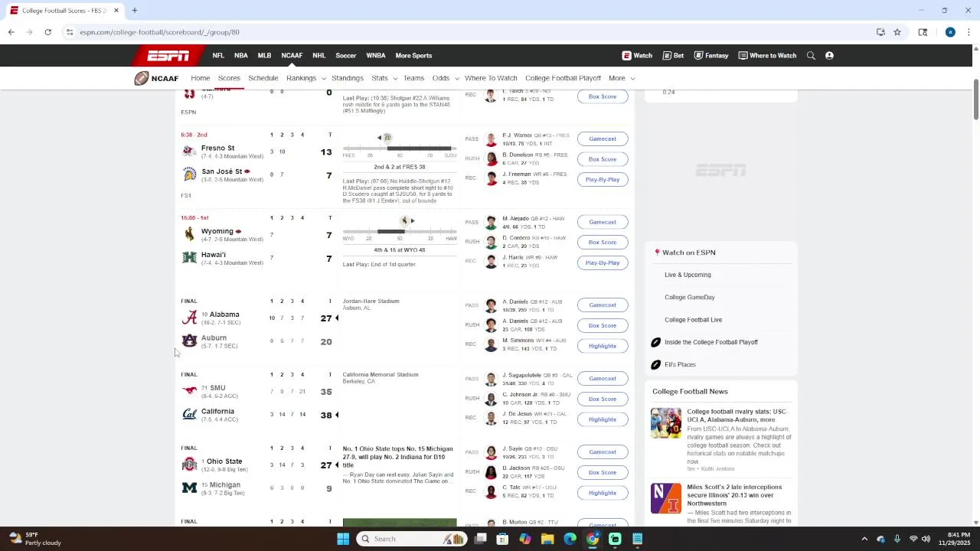Open Inside the College Football Playoff link
This screenshot has height=551, width=980.
[711, 342]
